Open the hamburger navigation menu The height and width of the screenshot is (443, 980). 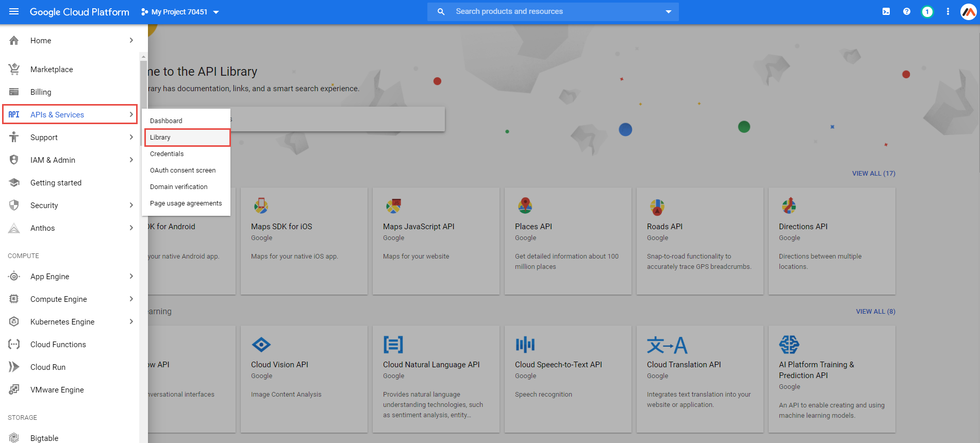coord(14,11)
